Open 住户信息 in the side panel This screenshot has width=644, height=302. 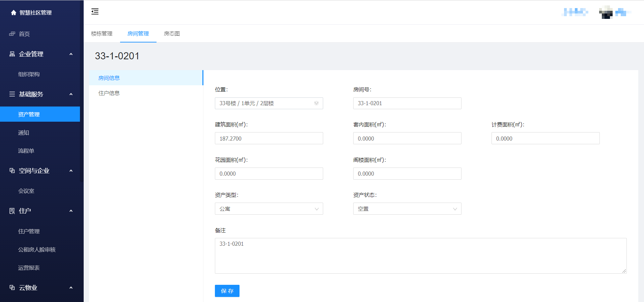[109, 93]
